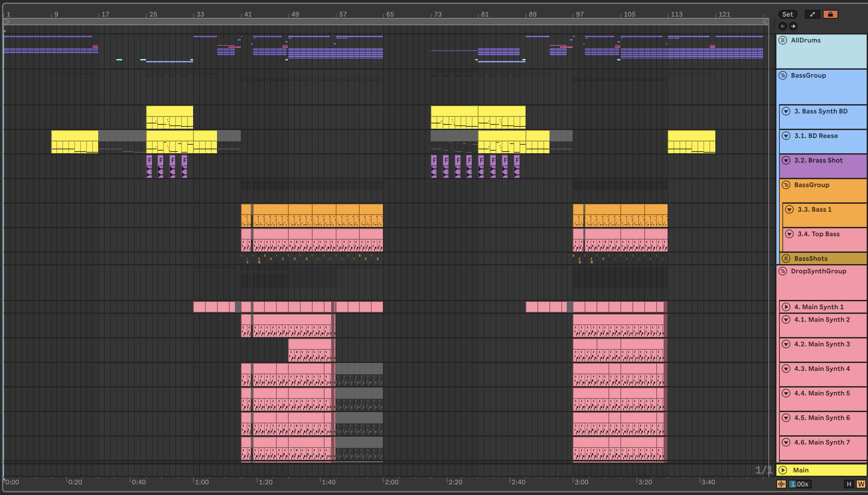
Task: Collapse the 3.2. Brass Shot track
Action: (786, 160)
